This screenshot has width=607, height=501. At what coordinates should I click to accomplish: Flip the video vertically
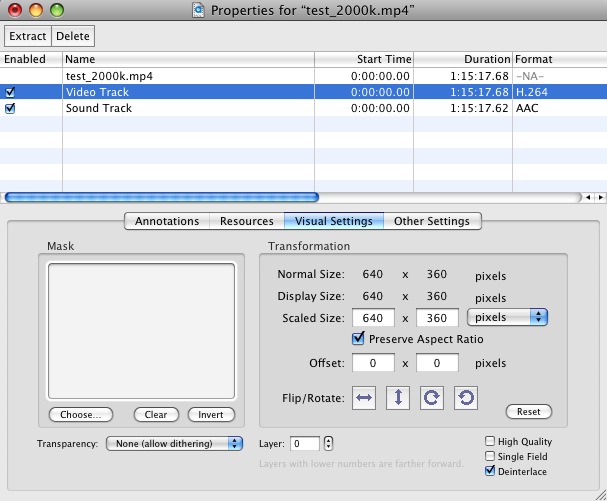(398, 398)
